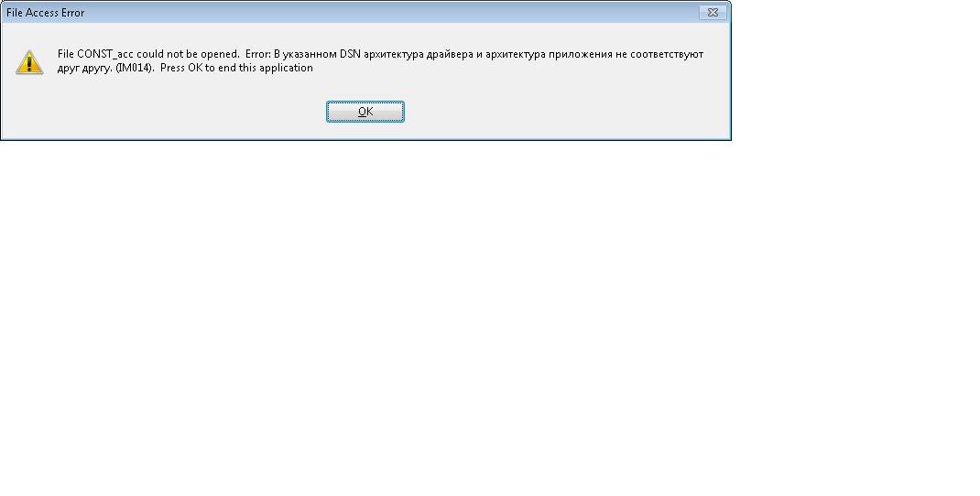Click the OK button
Viewport: 980px width, 496px height.
[365, 112]
